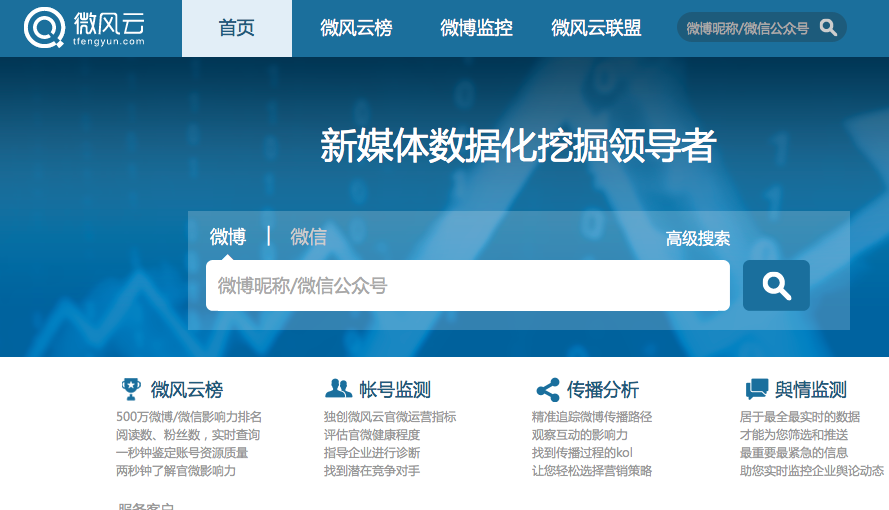
Task: Click the text 精准追踪微博传播路径
Action: tap(592, 417)
